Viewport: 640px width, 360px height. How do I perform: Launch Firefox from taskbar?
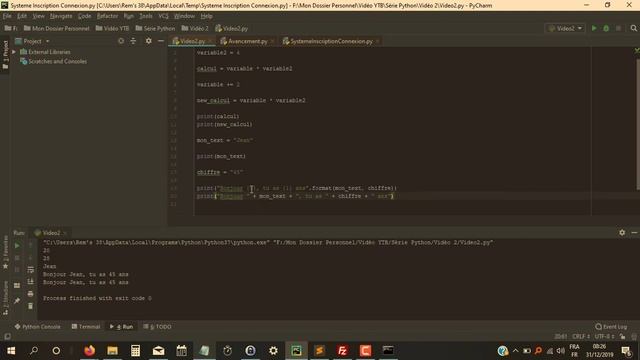(89, 350)
